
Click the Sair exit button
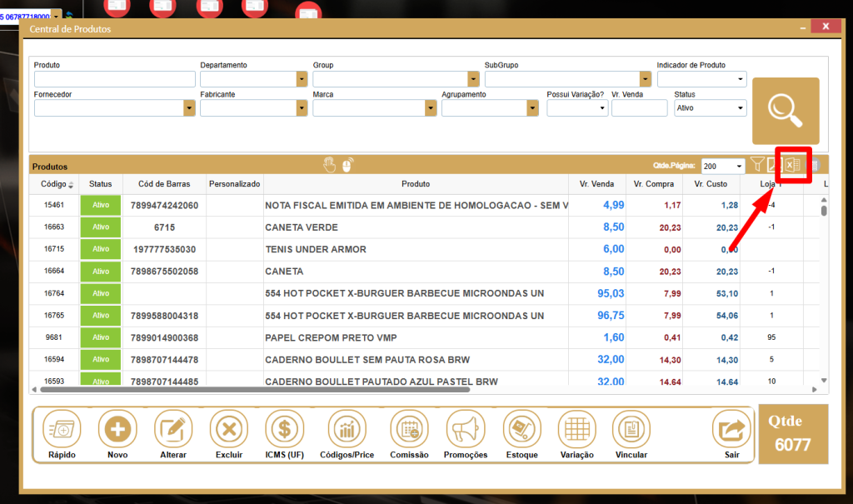[x=731, y=430]
